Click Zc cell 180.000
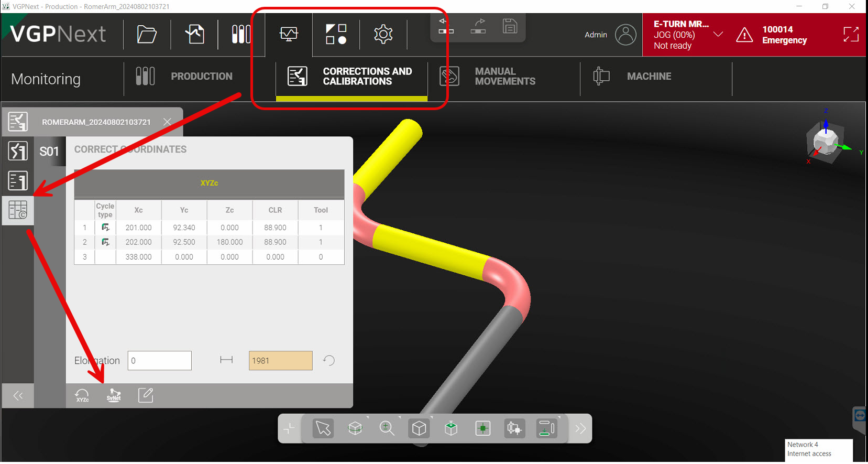Image resolution: width=868 pixels, height=464 pixels. point(229,242)
